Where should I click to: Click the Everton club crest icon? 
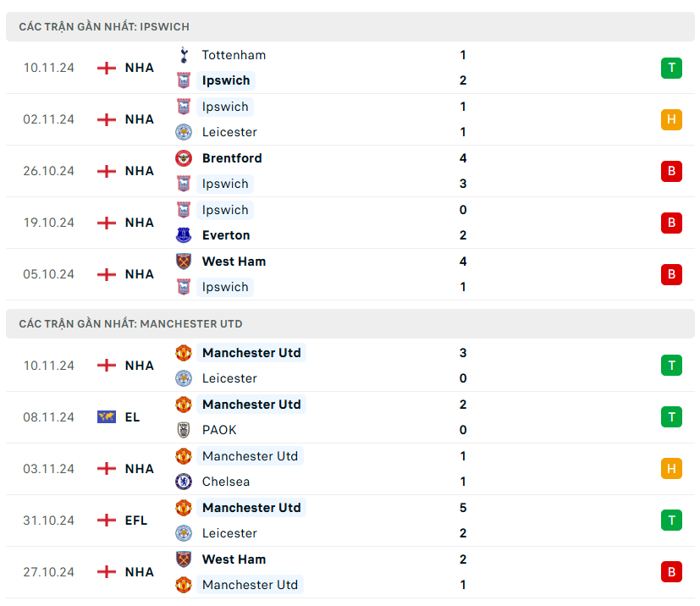pyautogui.click(x=184, y=235)
